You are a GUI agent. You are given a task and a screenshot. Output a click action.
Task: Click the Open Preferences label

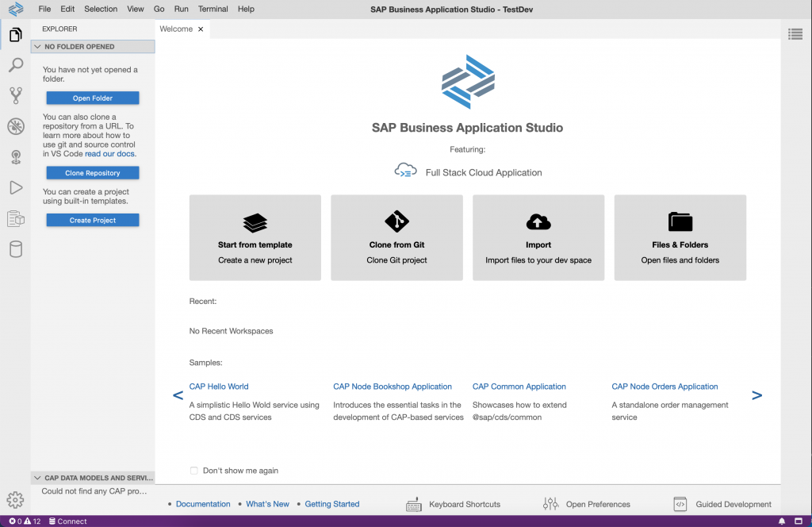coord(598,504)
